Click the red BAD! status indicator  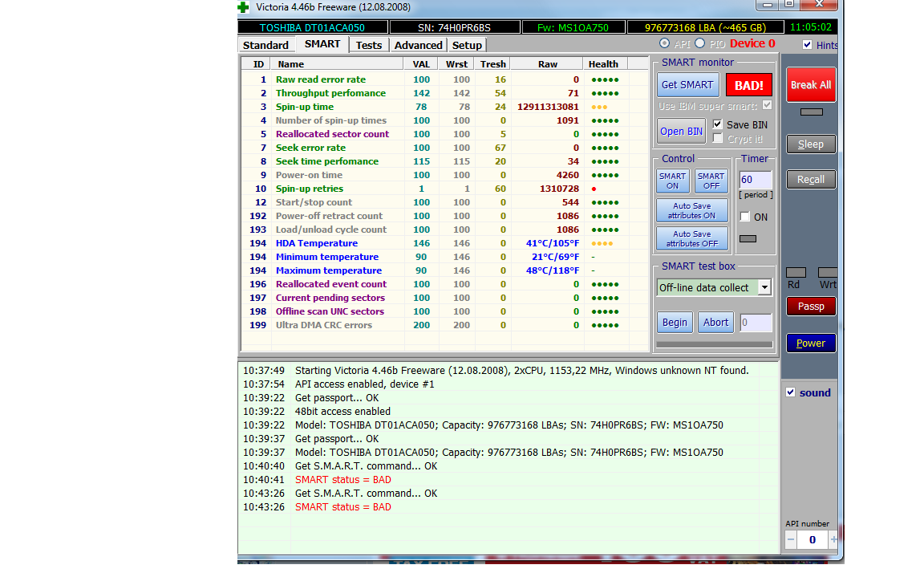[x=748, y=84]
